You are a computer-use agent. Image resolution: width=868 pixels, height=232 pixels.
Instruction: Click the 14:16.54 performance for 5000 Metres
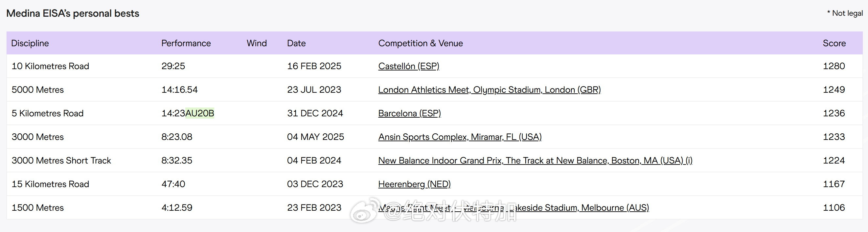pos(179,90)
